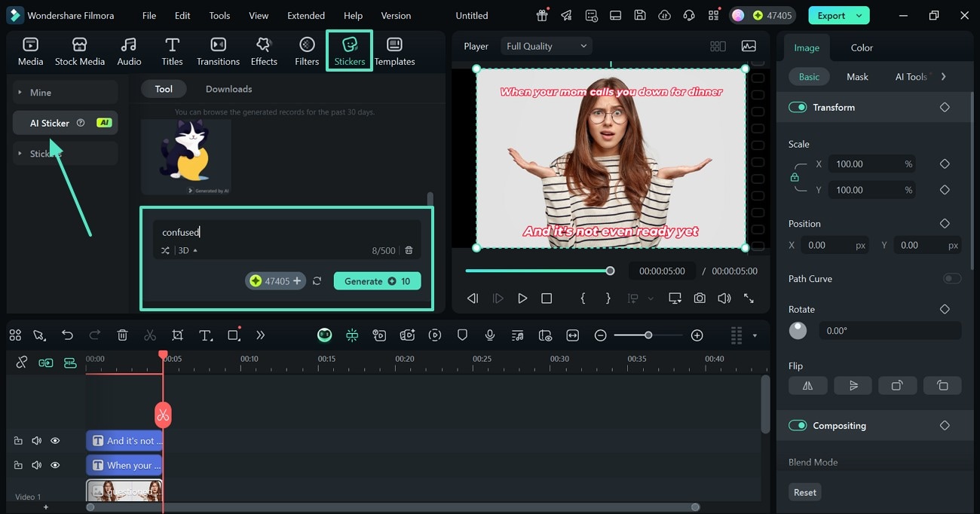Image resolution: width=980 pixels, height=514 pixels.
Task: Select the crop tool in timeline toolbar
Action: click(x=177, y=335)
